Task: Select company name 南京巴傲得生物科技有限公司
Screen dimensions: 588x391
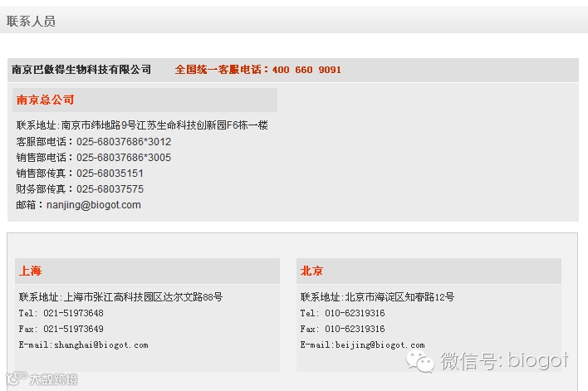Action: 81,70
